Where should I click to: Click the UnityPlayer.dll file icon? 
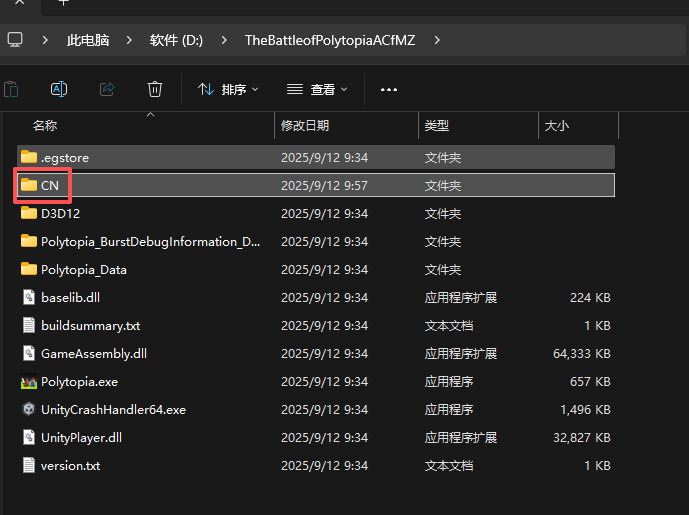pos(29,437)
